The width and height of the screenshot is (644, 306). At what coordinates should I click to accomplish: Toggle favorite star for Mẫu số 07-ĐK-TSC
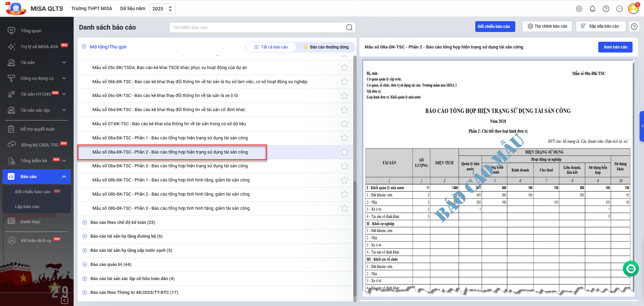point(344,124)
